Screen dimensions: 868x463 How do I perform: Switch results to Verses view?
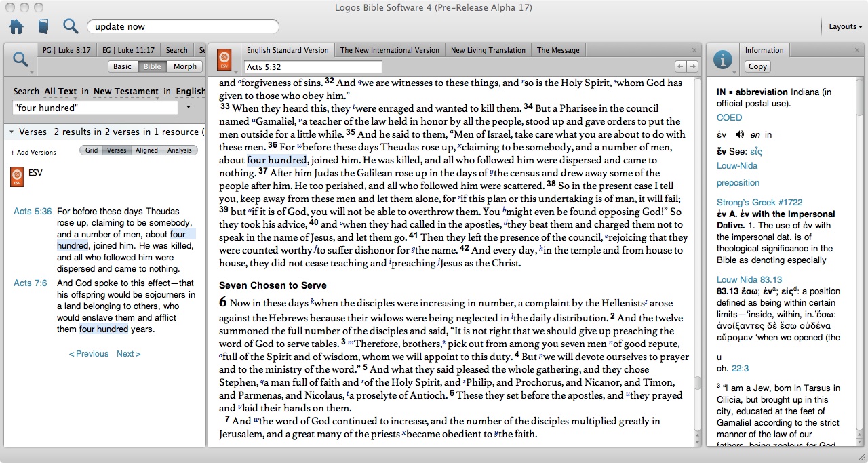117,150
